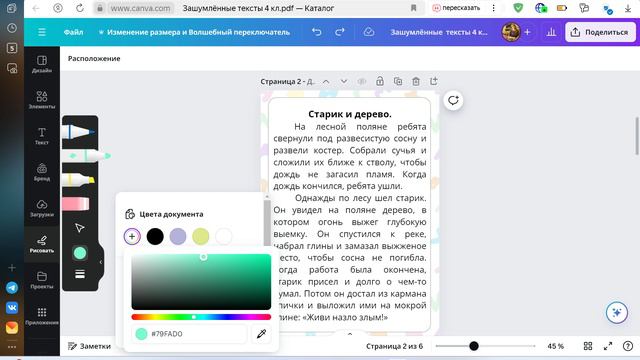Image resolution: width=640 pixels, height=360 pixels.
Task: Bookmark this page in browser
Action: [413, 8]
